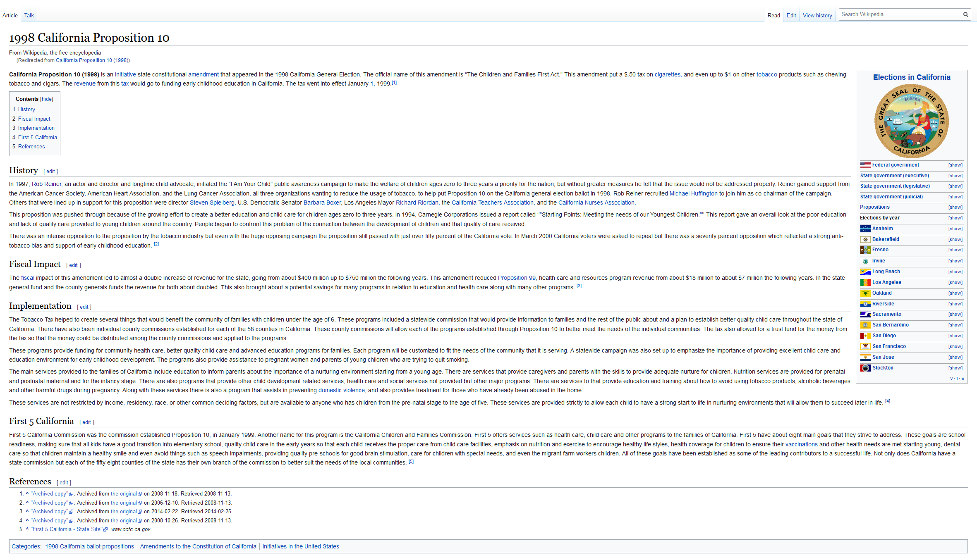The height and width of the screenshot is (560, 977).
Task: Click the V link in template footer
Action: tap(951, 379)
